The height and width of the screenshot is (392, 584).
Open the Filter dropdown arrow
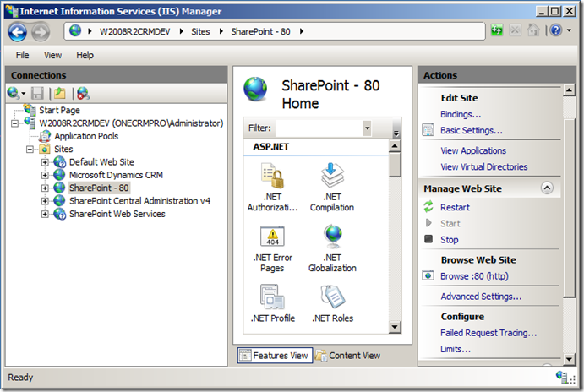point(367,128)
